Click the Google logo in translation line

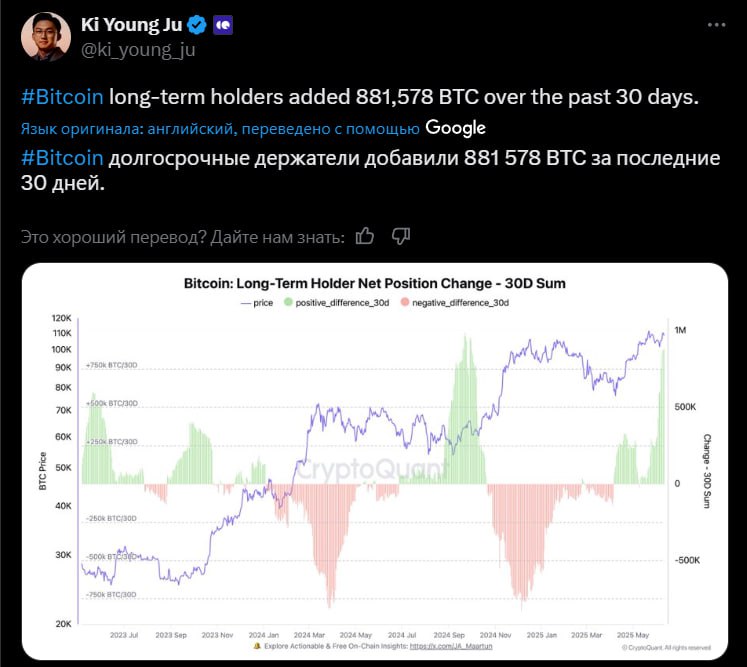click(455, 128)
